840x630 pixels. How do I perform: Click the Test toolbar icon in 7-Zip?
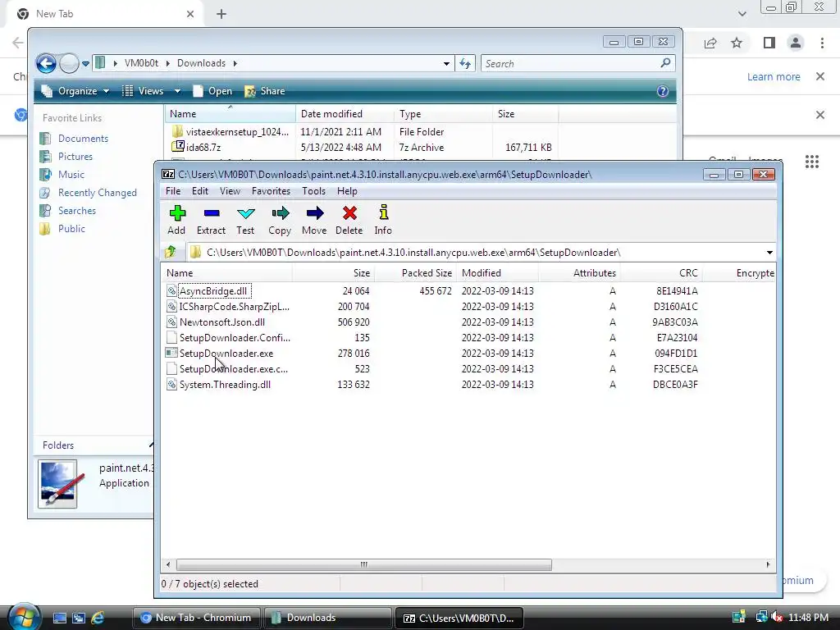245,220
